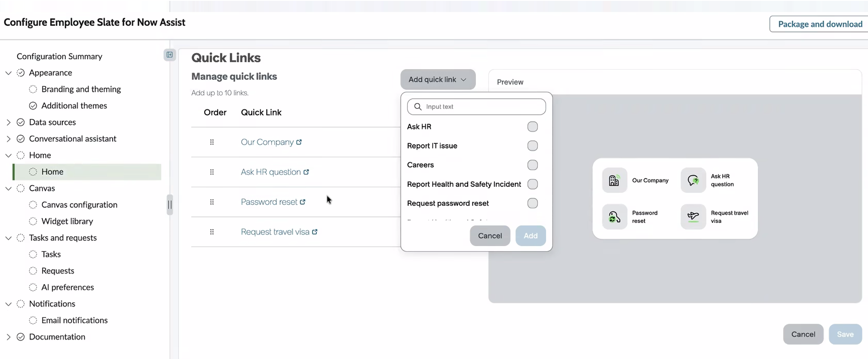Click status circle icon beside Appearance
868x359 pixels.
[x=21, y=73]
